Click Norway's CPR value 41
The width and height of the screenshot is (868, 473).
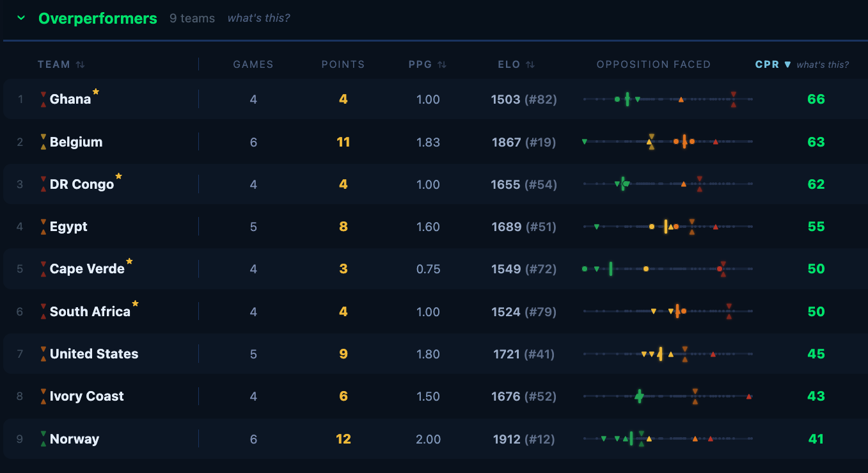[816, 439]
